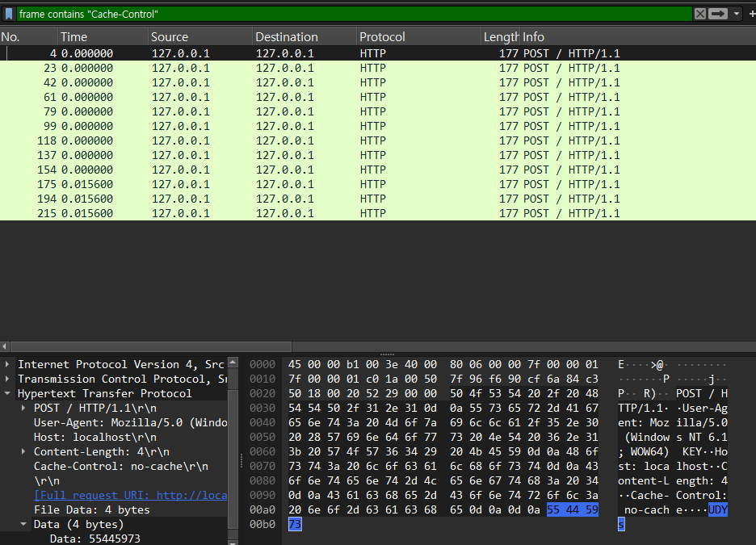
Task: Select packet number 154
Action: point(378,170)
